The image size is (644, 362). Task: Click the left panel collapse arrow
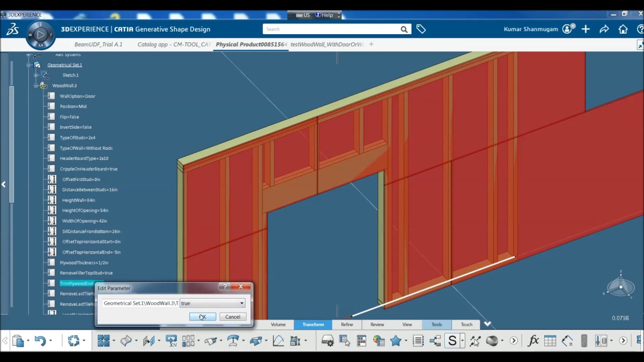[x=4, y=185]
